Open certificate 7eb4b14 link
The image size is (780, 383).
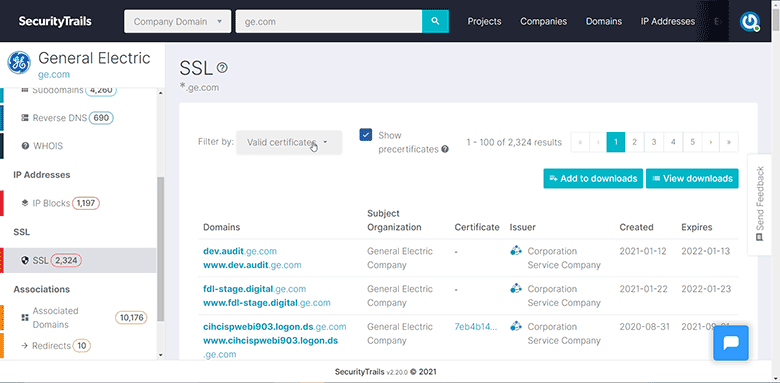coord(476,327)
